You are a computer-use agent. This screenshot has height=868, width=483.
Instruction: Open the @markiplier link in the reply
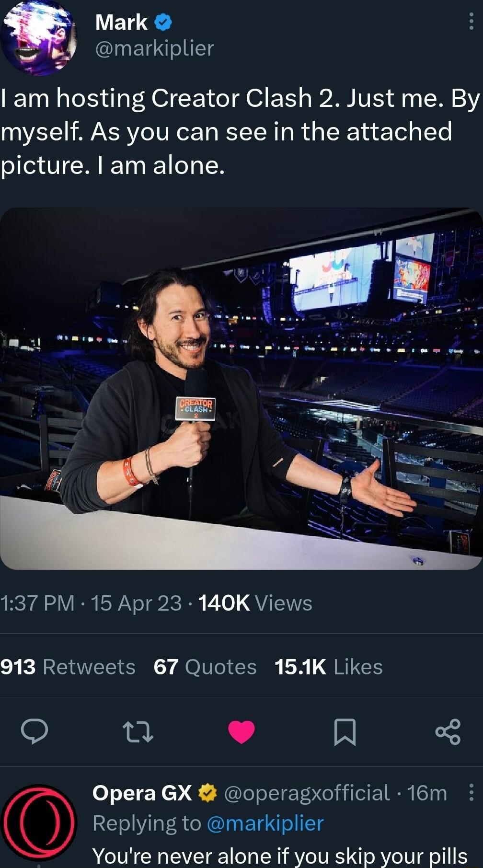click(x=265, y=823)
